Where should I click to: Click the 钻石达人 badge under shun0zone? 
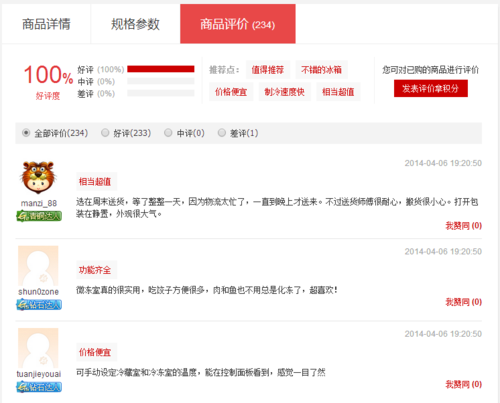tap(39, 304)
